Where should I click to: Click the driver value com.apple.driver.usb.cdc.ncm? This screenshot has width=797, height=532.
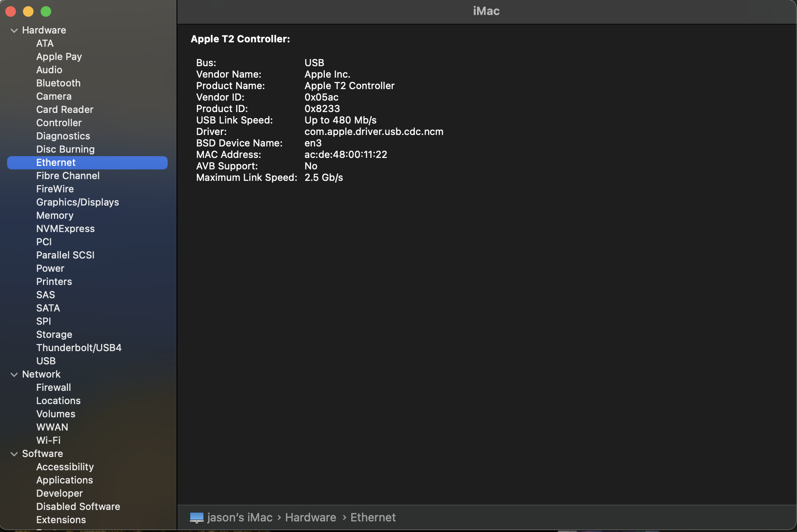[x=374, y=131]
